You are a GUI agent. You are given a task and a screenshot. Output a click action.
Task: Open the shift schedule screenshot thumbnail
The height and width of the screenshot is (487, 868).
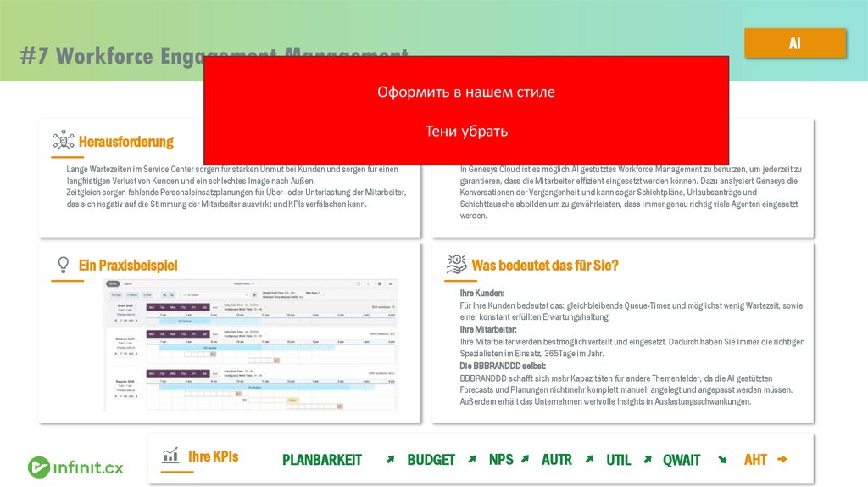point(251,345)
